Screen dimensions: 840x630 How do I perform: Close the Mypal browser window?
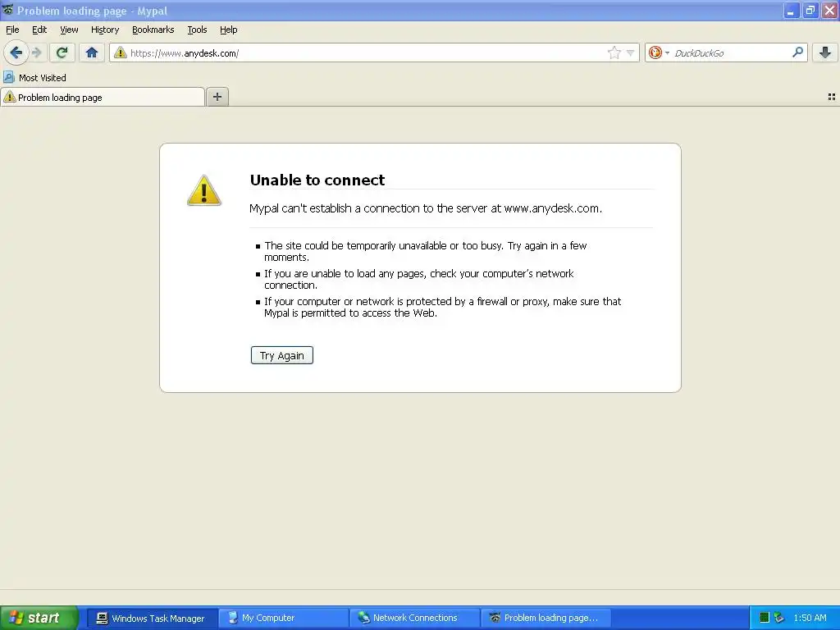coord(829,10)
